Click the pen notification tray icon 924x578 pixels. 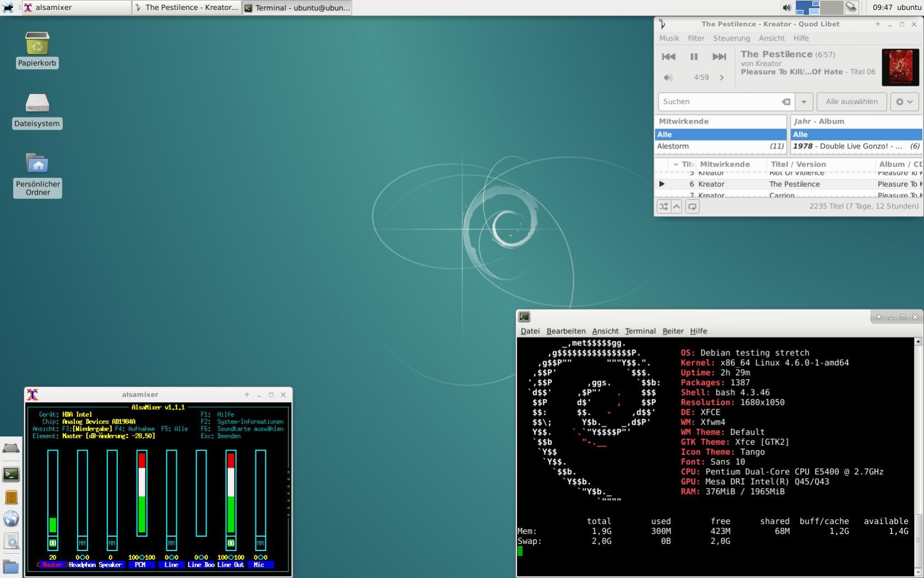[x=851, y=8]
